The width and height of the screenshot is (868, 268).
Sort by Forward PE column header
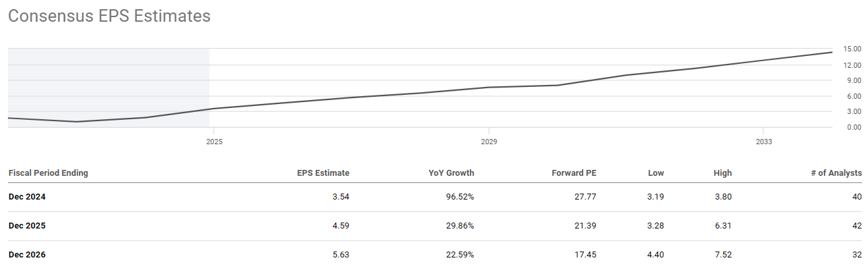[574, 173]
